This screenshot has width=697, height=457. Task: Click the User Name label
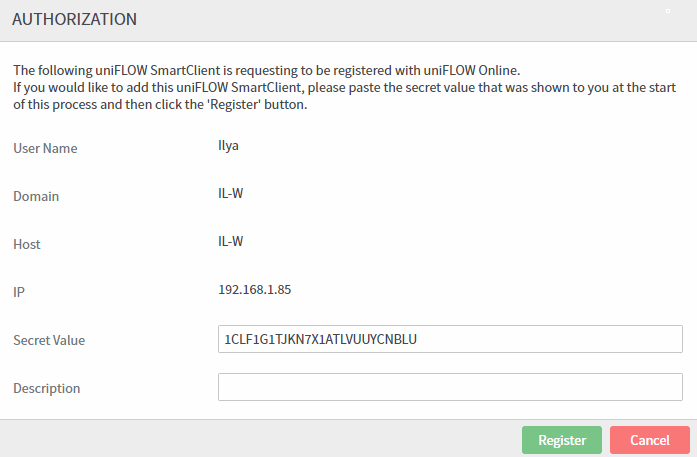[x=45, y=148]
